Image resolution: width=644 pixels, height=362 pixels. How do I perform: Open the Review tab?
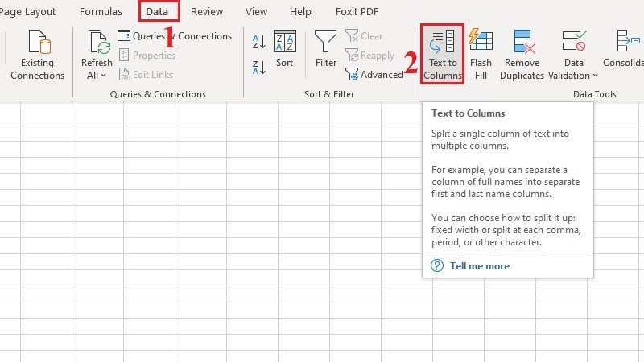click(207, 11)
